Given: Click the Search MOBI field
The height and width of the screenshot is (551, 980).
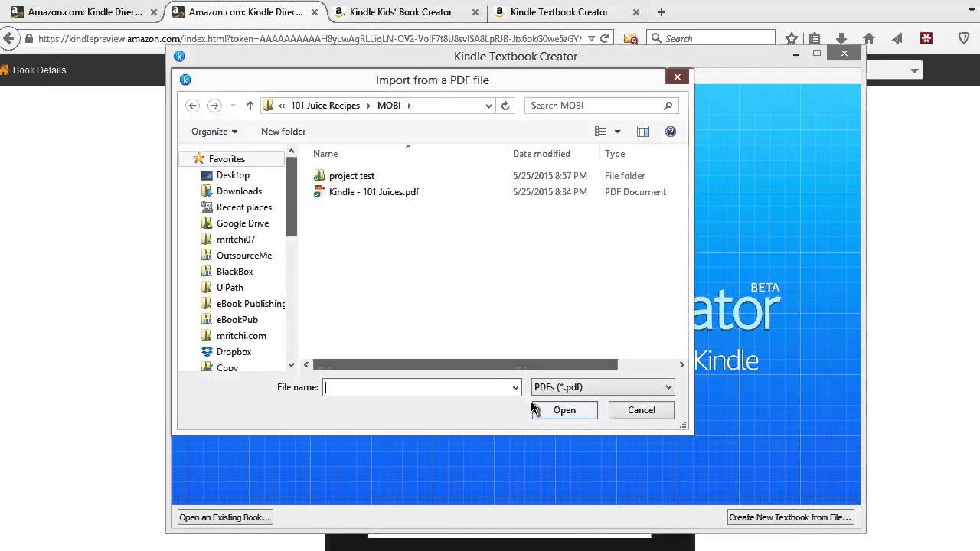Looking at the screenshot, I should pos(593,106).
